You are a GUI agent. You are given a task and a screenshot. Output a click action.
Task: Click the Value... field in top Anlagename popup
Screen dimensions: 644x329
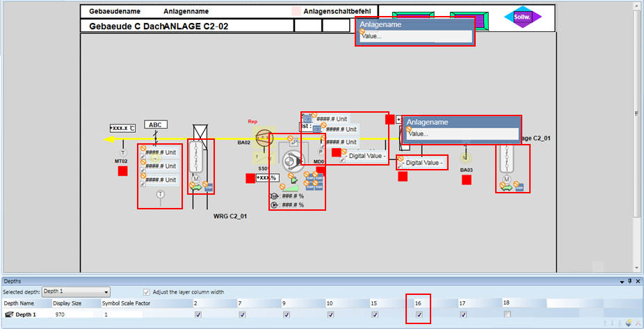coord(414,36)
